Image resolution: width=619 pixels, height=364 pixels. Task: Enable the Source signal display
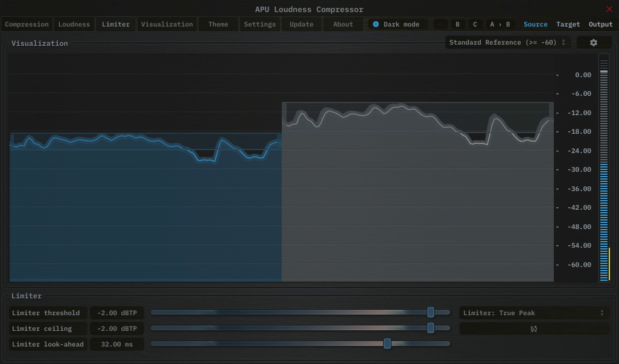pos(535,24)
